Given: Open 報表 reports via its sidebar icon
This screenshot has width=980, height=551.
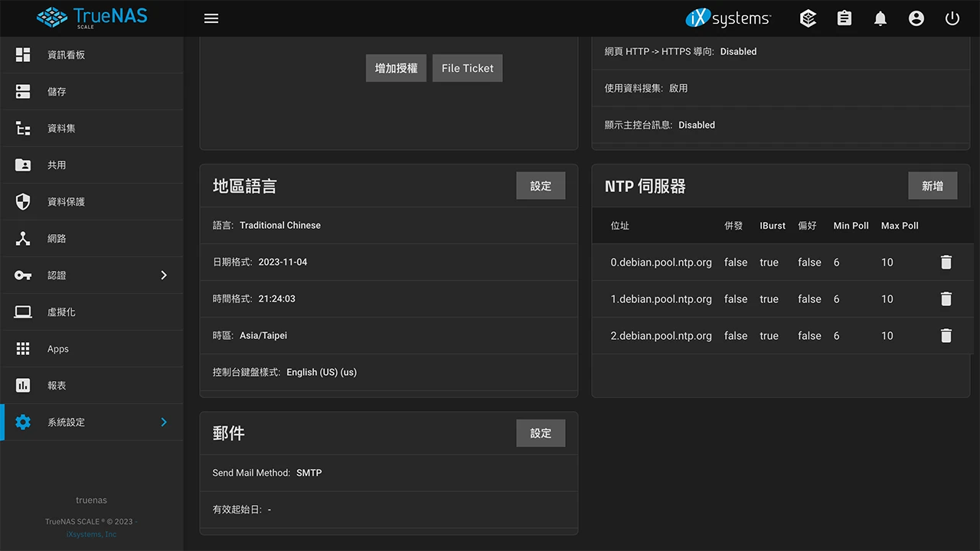Looking at the screenshot, I should click(23, 385).
